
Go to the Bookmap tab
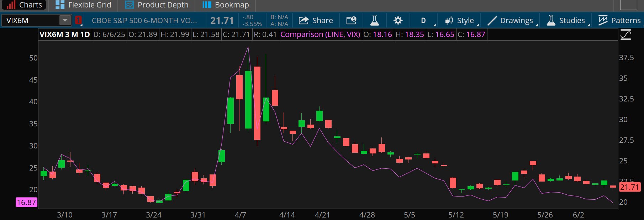[226, 5]
